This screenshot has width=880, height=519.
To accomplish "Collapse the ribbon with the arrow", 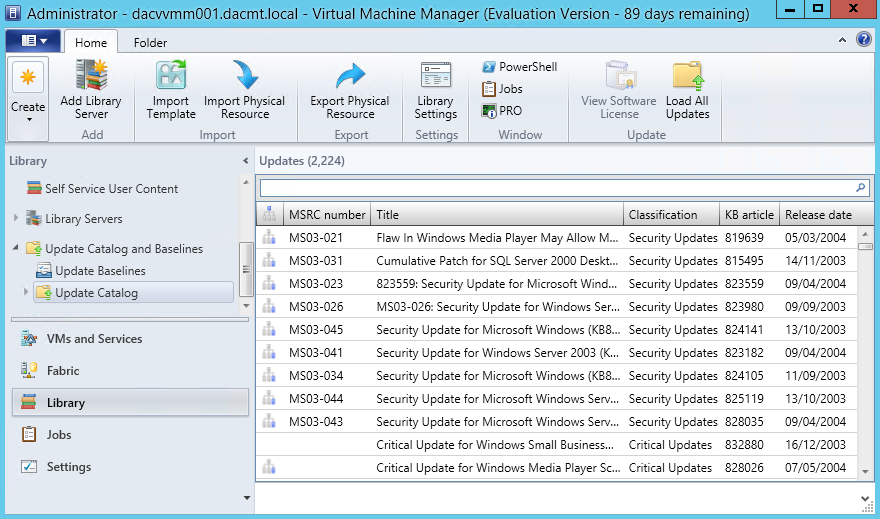I will (842, 40).
